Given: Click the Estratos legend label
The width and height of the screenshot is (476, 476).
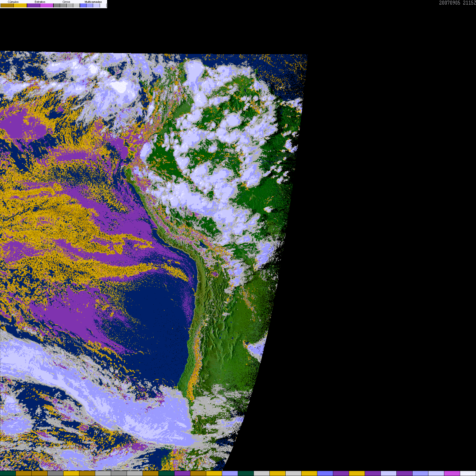Looking at the screenshot, I should click(x=40, y=2).
